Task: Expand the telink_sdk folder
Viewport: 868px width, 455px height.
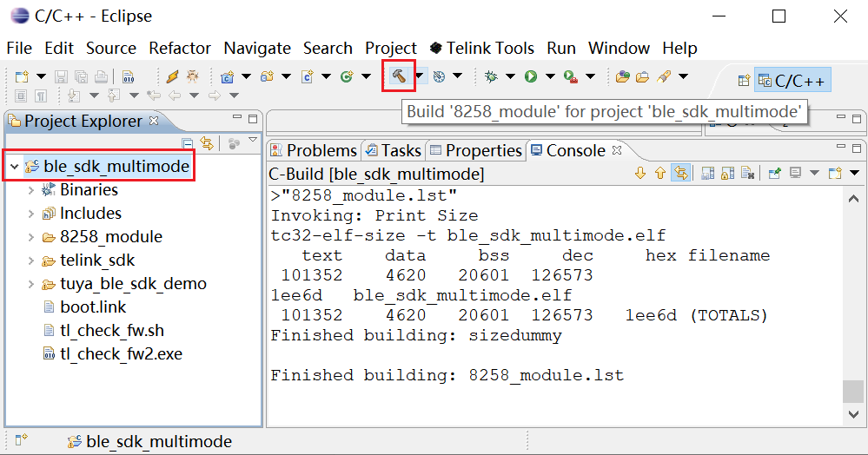Action: [31, 260]
